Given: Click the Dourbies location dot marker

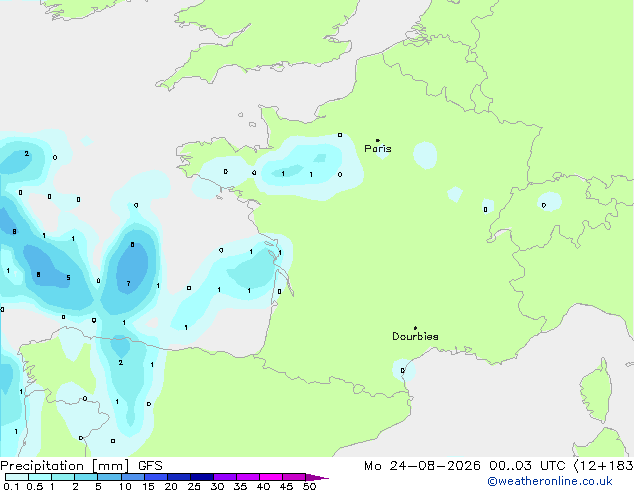Looking at the screenshot, I should (x=415, y=328).
